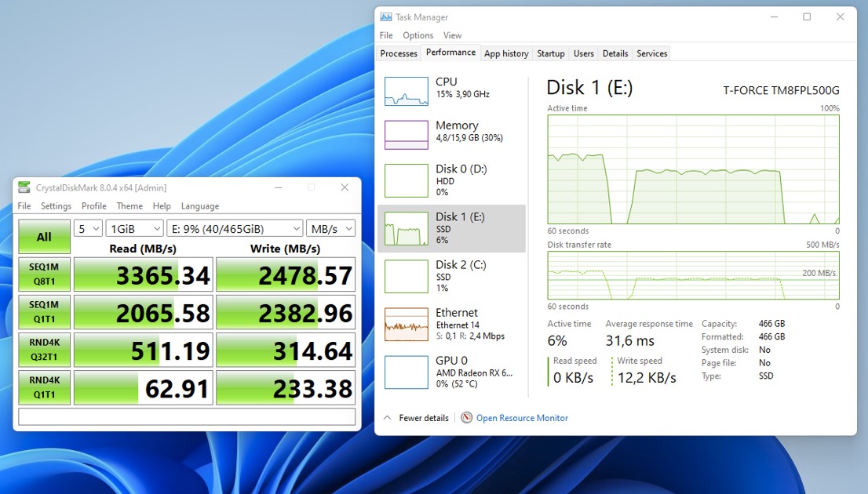Select Disk 2 (C:) SSD graph
This screenshot has width=868, height=494.
406,276
